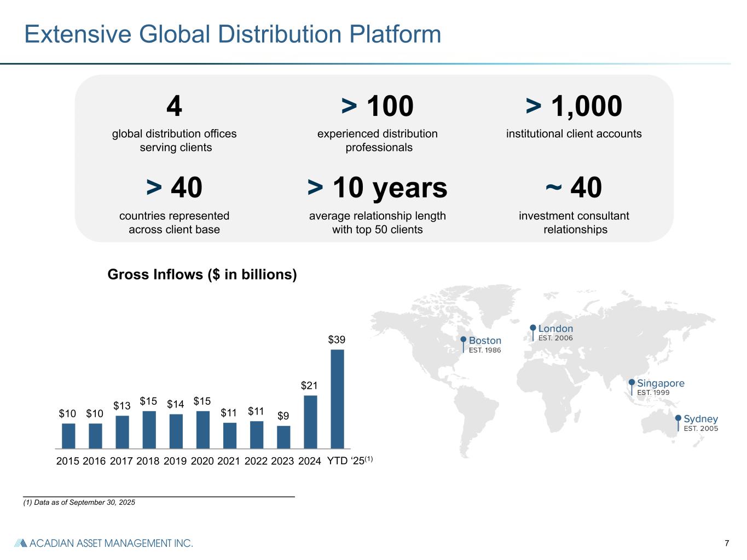This screenshot has width=747, height=560.
Task: Select the 'Gross Inflows ($ in billions)' heading
Action: [202, 275]
